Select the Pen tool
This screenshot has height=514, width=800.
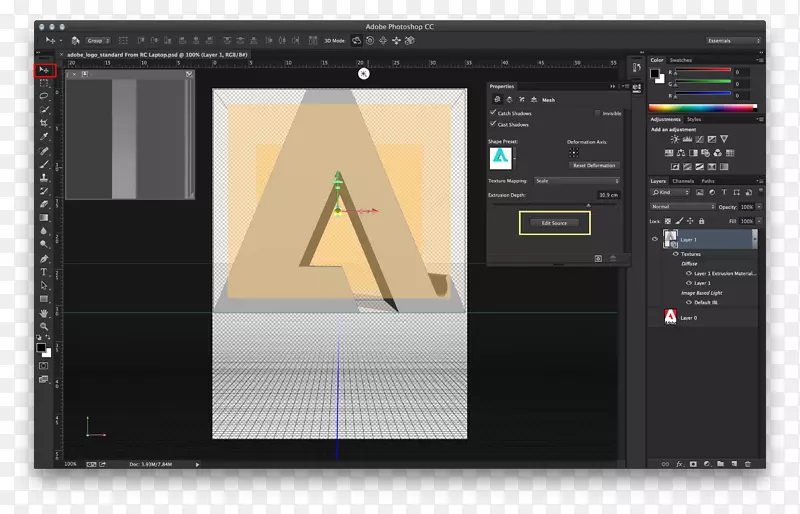[x=44, y=259]
